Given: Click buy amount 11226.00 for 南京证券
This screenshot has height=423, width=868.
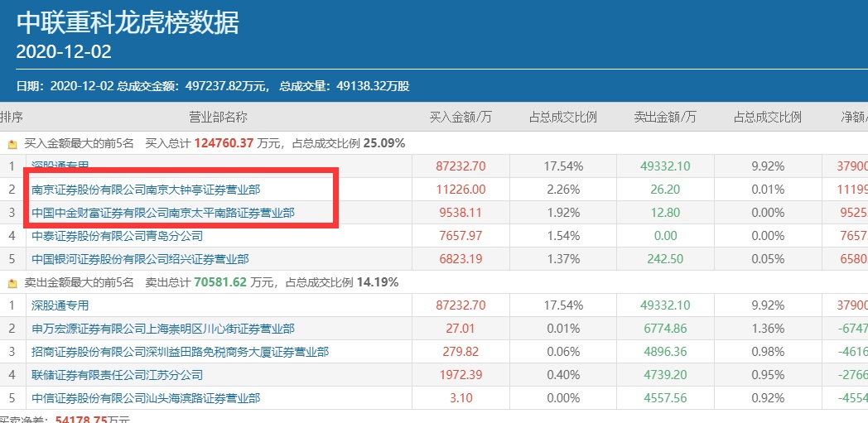Looking at the screenshot, I should 461,190.
